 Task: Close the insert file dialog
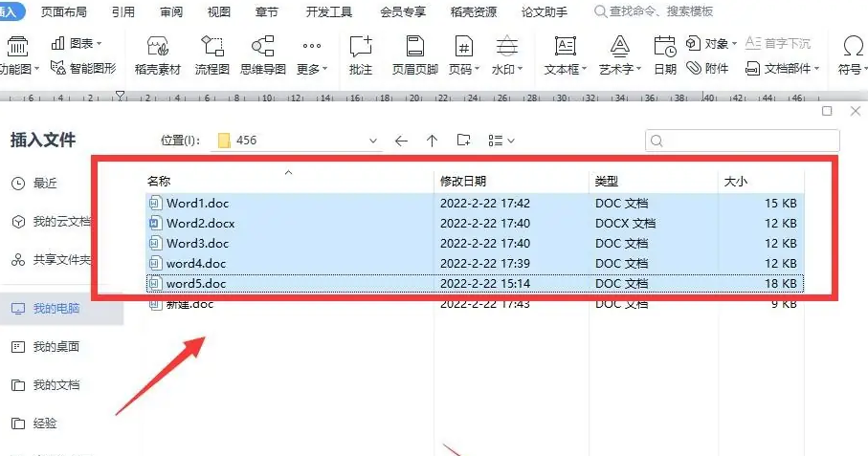(x=856, y=111)
